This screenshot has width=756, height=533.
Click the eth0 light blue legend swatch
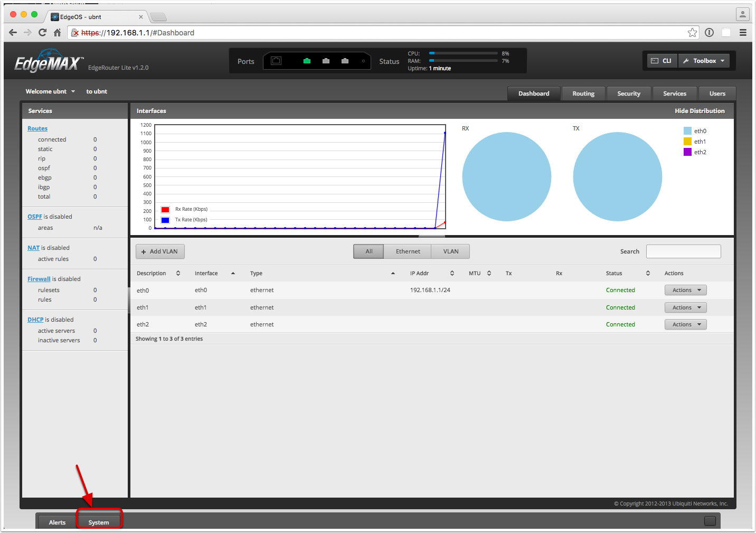(x=687, y=131)
